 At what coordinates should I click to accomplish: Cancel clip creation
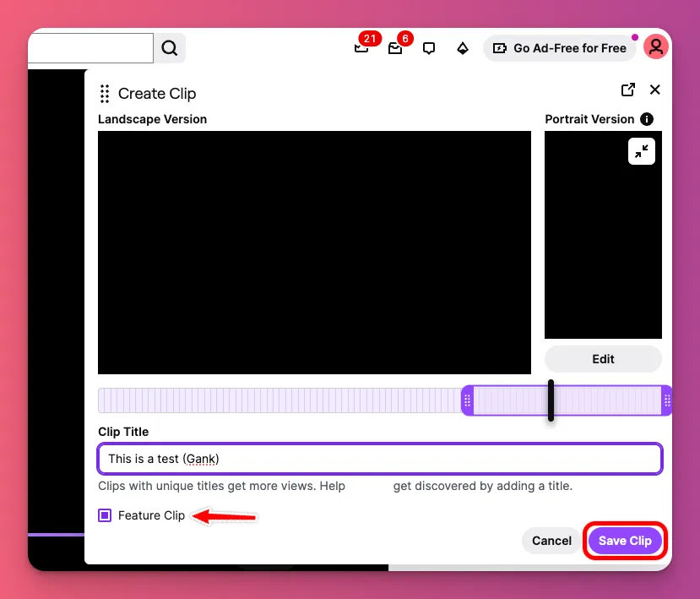(551, 541)
